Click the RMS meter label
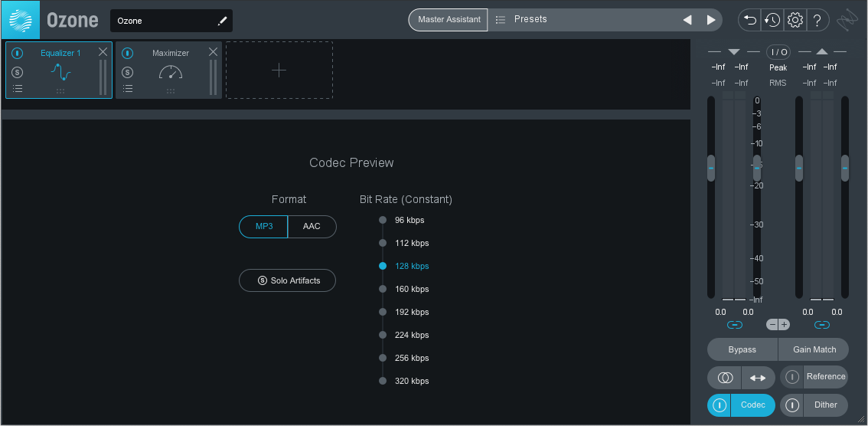Screen dimensions: 868x426 coord(778,83)
